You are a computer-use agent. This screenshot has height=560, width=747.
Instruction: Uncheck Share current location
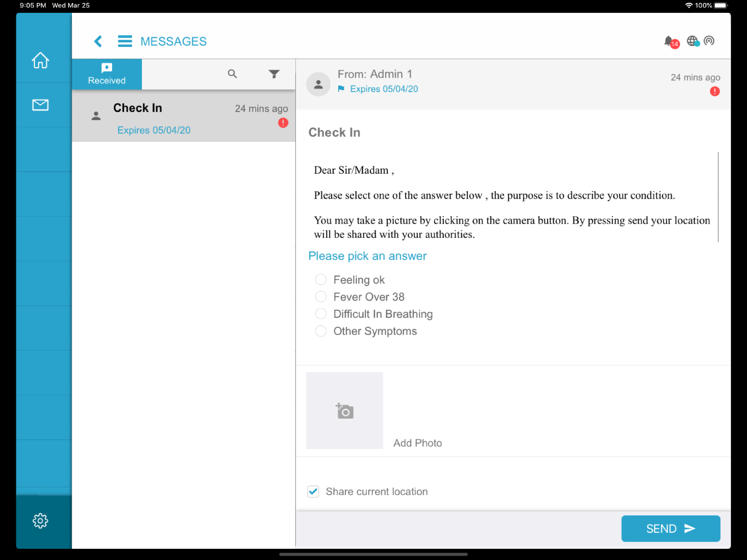click(x=313, y=491)
